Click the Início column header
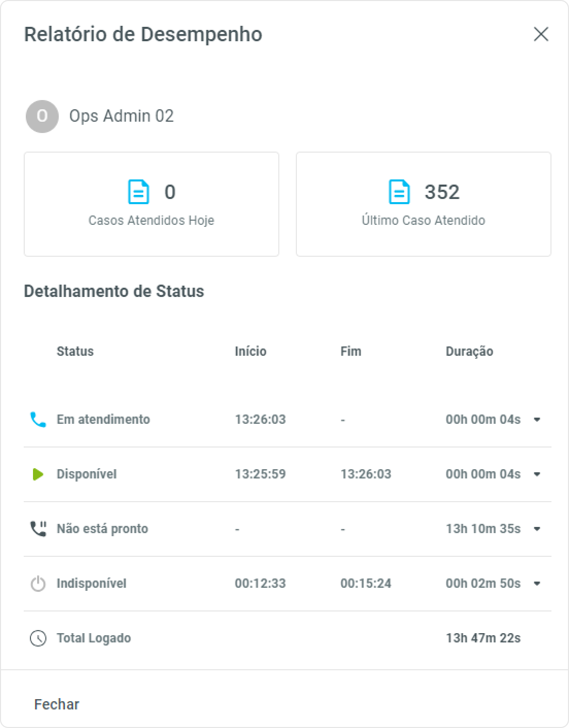Viewport: 569px width, 728px height. [250, 352]
